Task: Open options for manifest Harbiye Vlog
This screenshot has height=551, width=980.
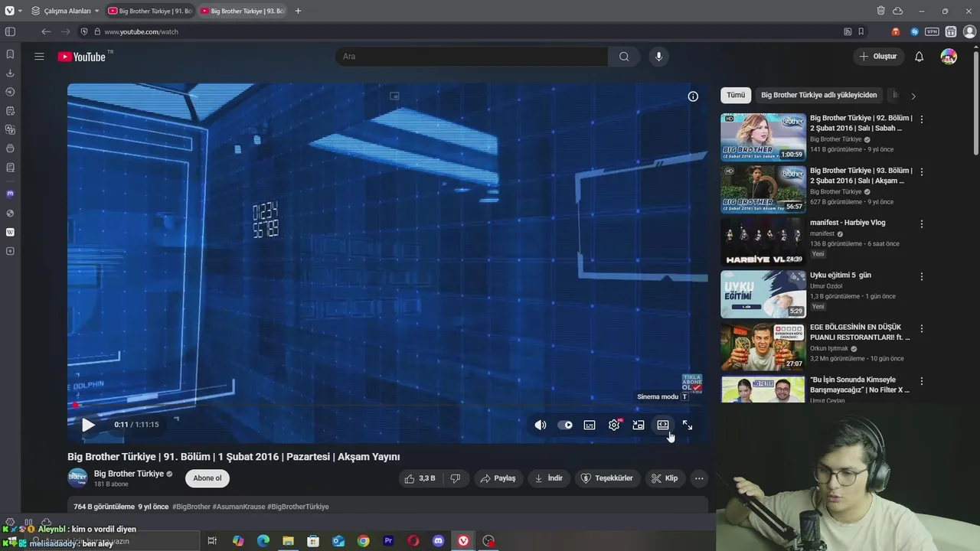Action: click(x=922, y=224)
